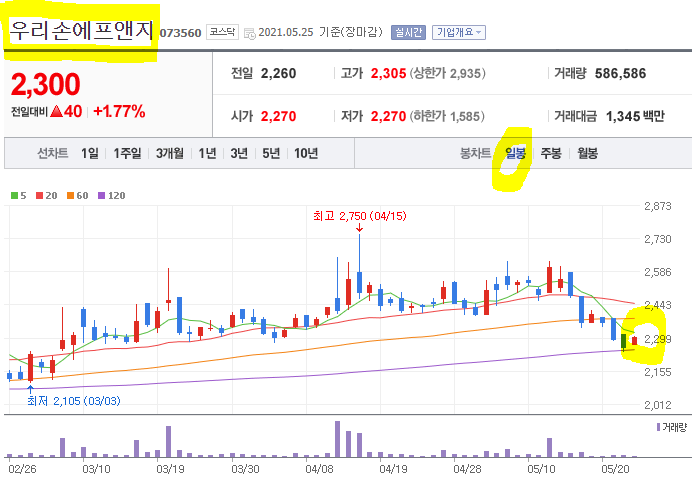
Task: Click the 고가 value 2,305
Action: click(388, 73)
